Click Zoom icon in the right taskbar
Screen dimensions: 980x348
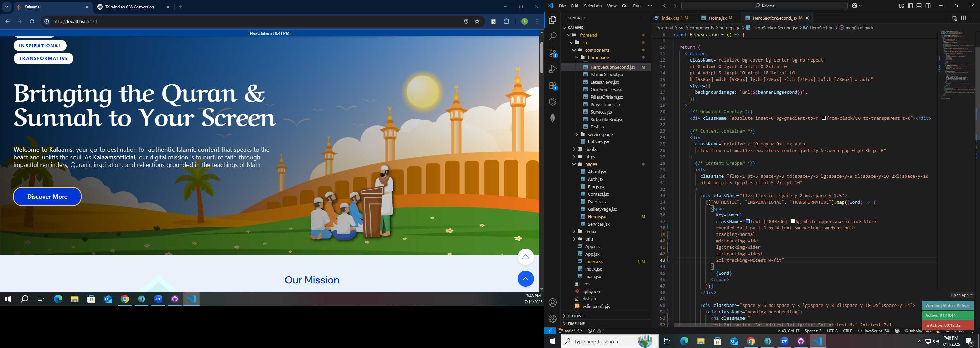[x=784, y=341]
